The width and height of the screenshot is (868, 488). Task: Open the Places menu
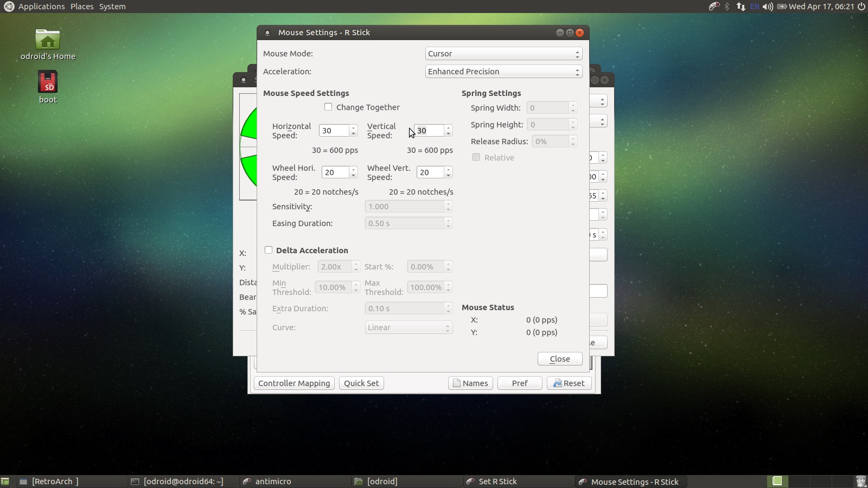82,7
